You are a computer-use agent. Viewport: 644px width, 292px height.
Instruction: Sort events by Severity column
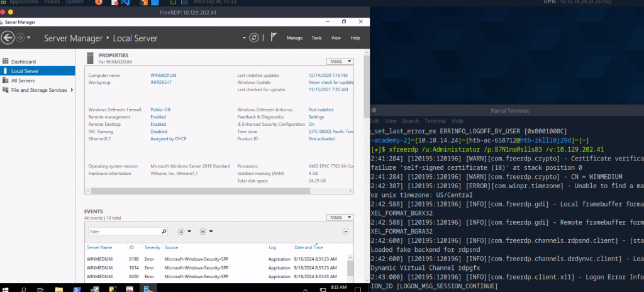(152, 247)
